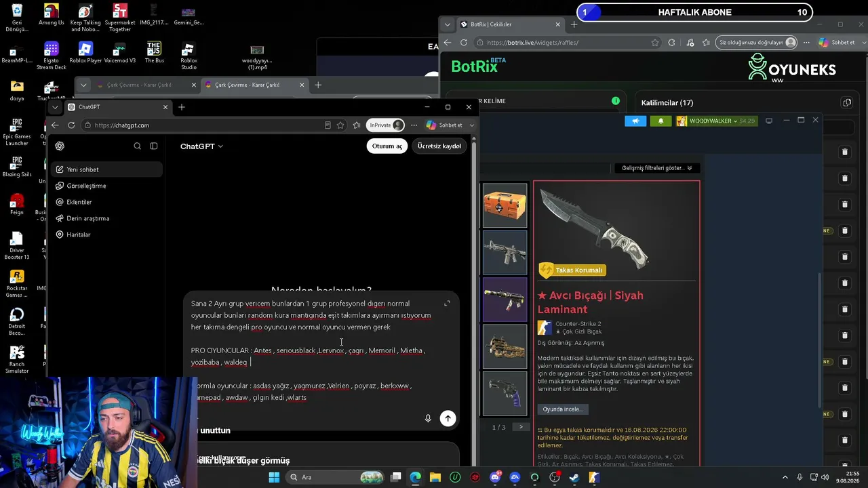Add chatgpt.com to favorites with the star icon
This screenshot has width=868, height=488.
(x=340, y=125)
